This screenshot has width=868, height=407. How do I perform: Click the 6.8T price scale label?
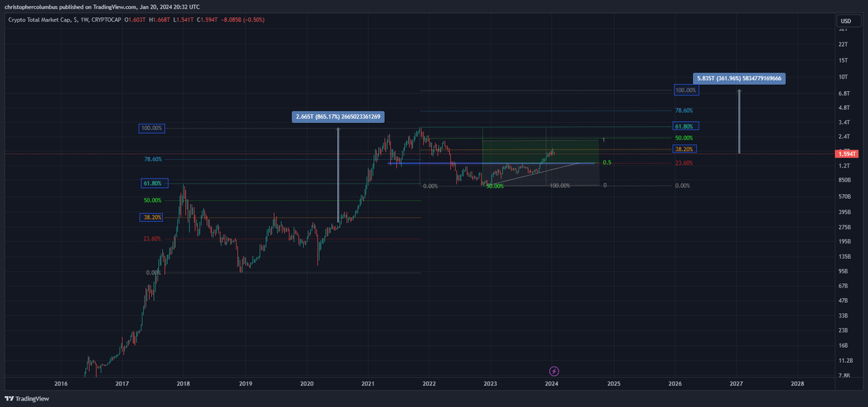pyautogui.click(x=843, y=93)
